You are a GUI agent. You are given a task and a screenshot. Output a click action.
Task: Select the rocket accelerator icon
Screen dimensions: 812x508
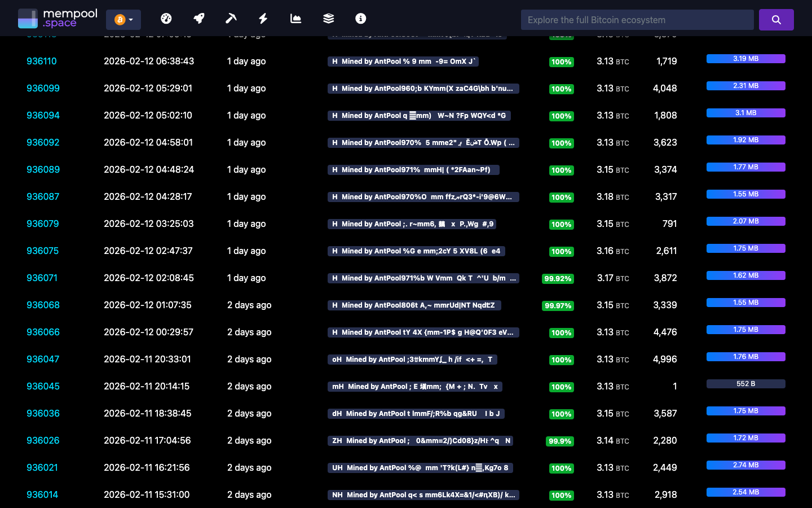tap(199, 18)
